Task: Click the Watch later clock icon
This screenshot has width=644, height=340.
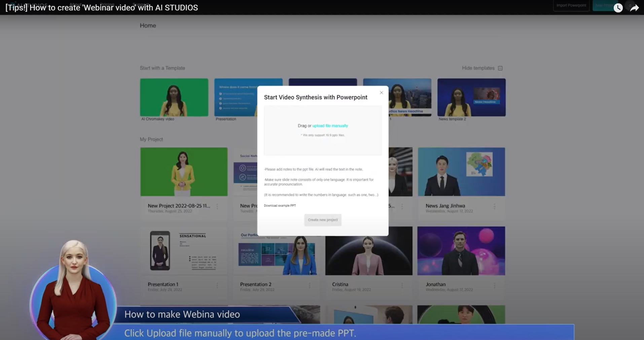Action: (618, 8)
